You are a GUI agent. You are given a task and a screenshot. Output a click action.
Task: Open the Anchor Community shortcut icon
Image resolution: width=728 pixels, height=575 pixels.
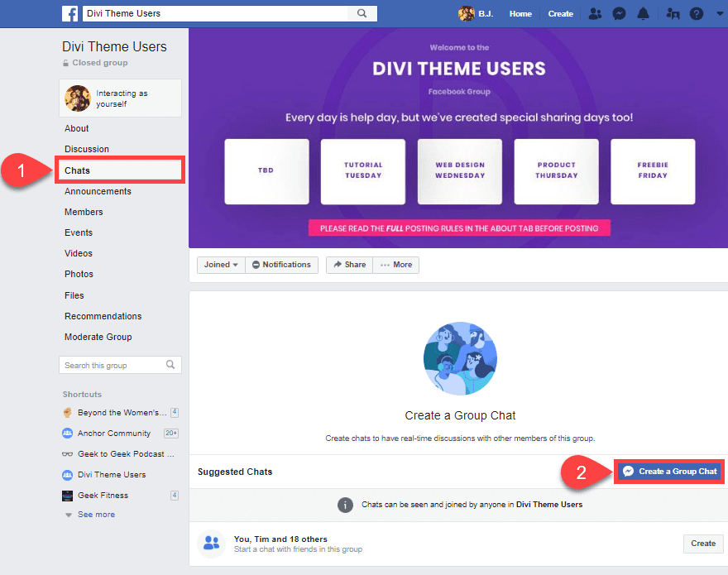point(66,433)
